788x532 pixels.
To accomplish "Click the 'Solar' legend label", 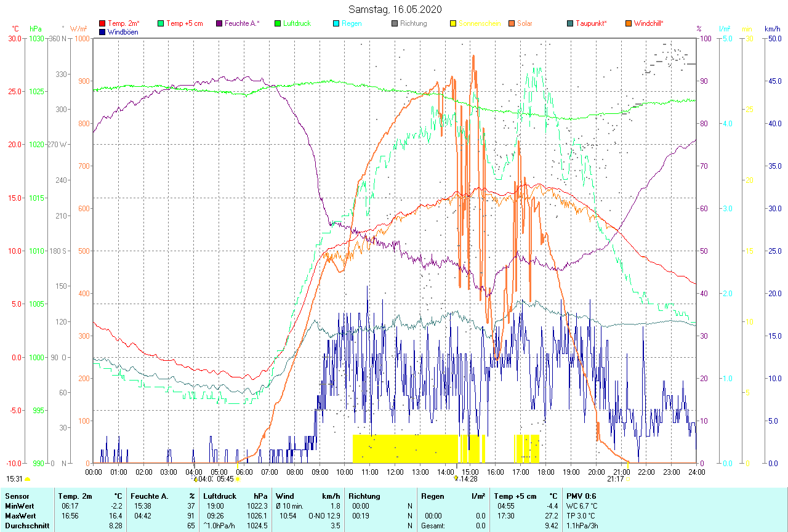I will [x=525, y=23].
